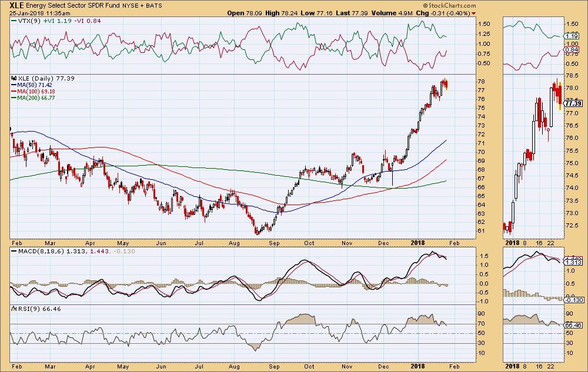Click the candlestick icon beside XLE (Daily)
588x372 pixels.
(x=14, y=78)
